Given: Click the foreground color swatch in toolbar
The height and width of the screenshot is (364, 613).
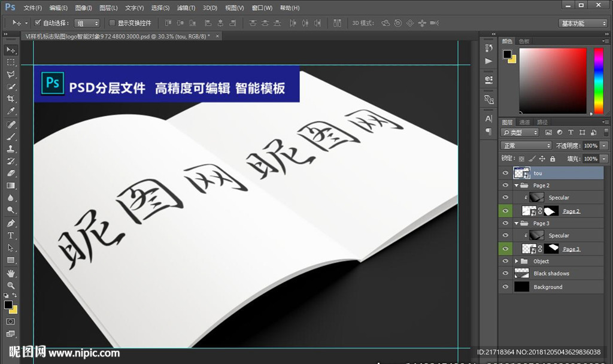Looking at the screenshot, I should coord(8,305).
